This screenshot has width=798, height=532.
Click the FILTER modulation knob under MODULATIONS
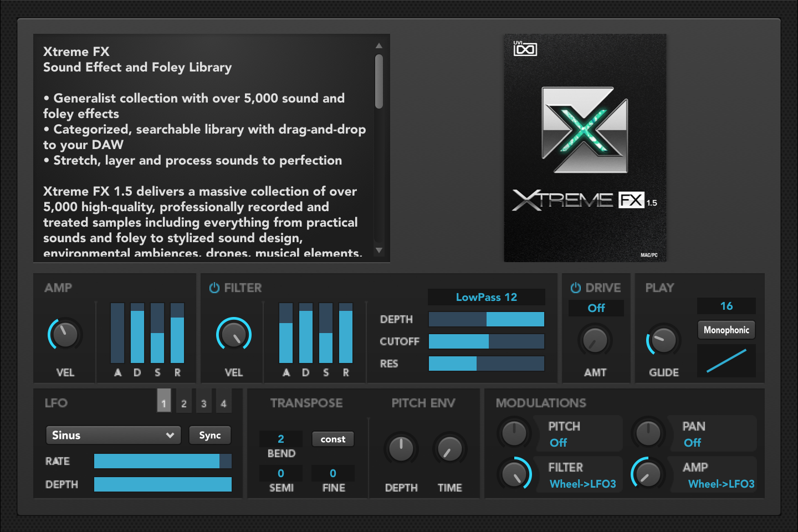515,474
